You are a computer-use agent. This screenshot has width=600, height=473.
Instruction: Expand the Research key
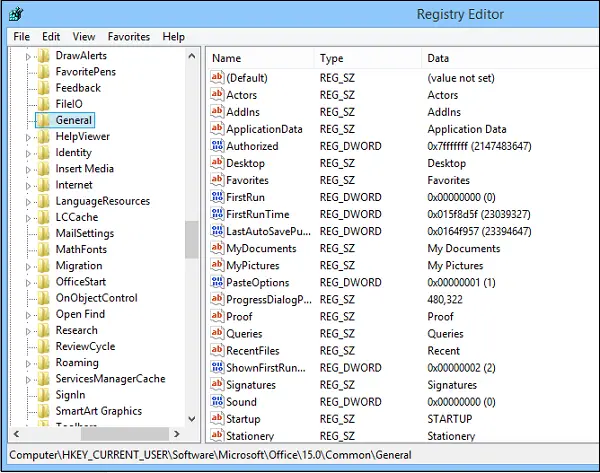point(28,331)
